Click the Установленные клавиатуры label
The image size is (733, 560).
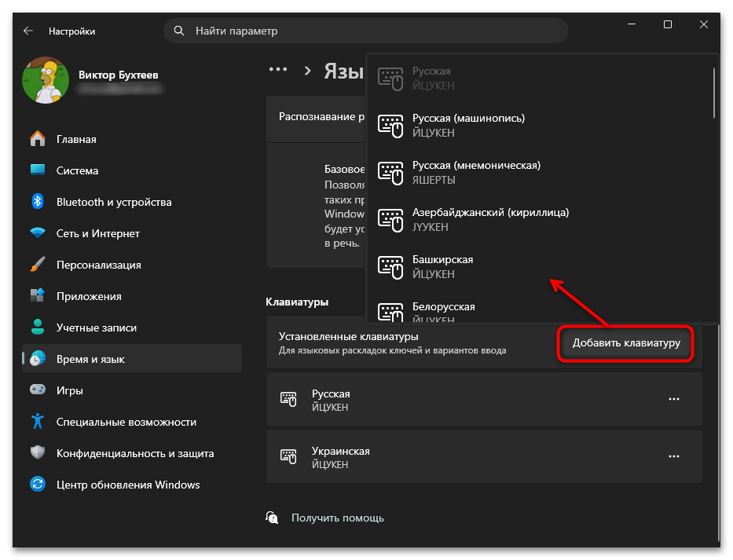tap(348, 337)
